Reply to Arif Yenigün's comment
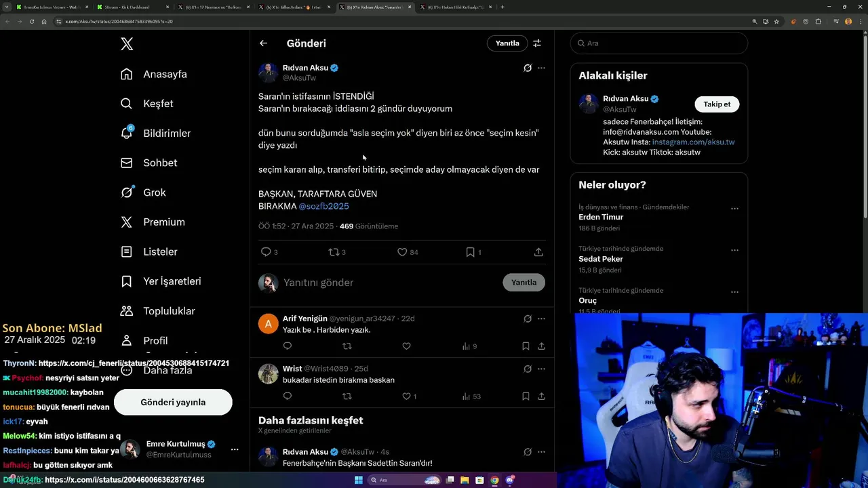 (x=288, y=346)
